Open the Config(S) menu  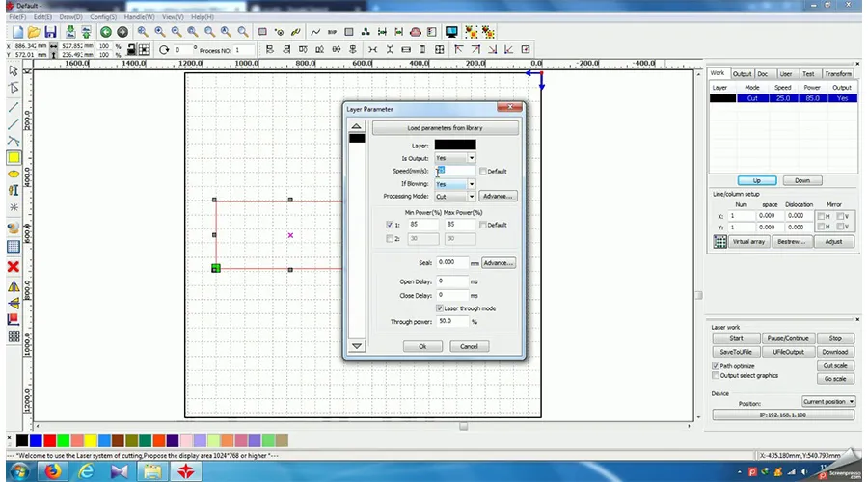point(103,17)
